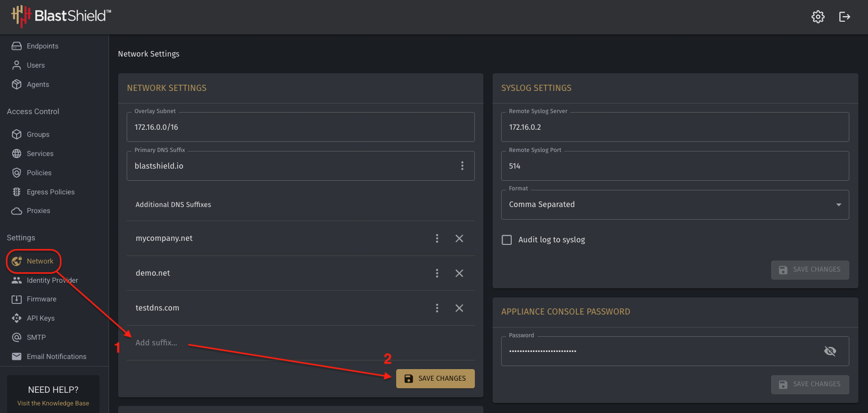Edit the Remote Syslog Port field
Viewport: 868px width, 413px height.
pyautogui.click(x=675, y=166)
